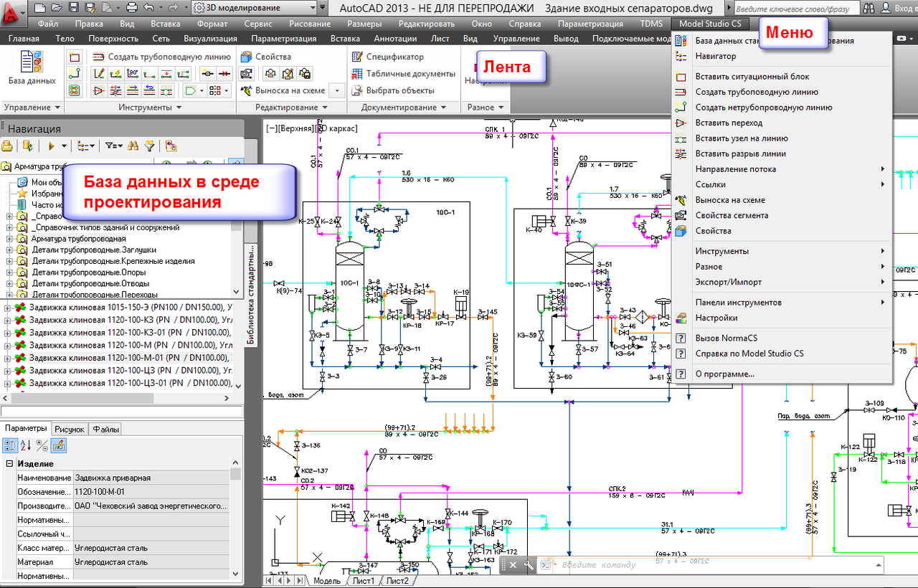The height and width of the screenshot is (588, 918).
Task: Switch to the Лист1 layout tab
Action: [x=363, y=581]
